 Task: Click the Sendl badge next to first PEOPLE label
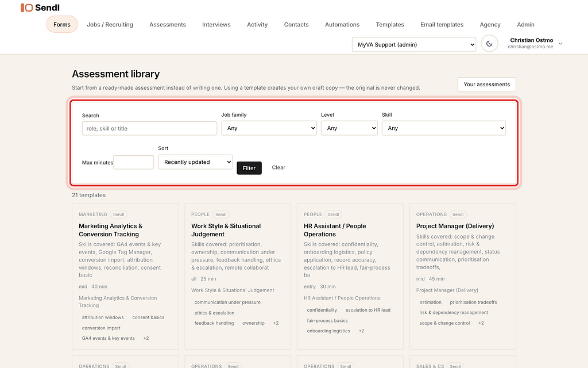pyautogui.click(x=221, y=214)
